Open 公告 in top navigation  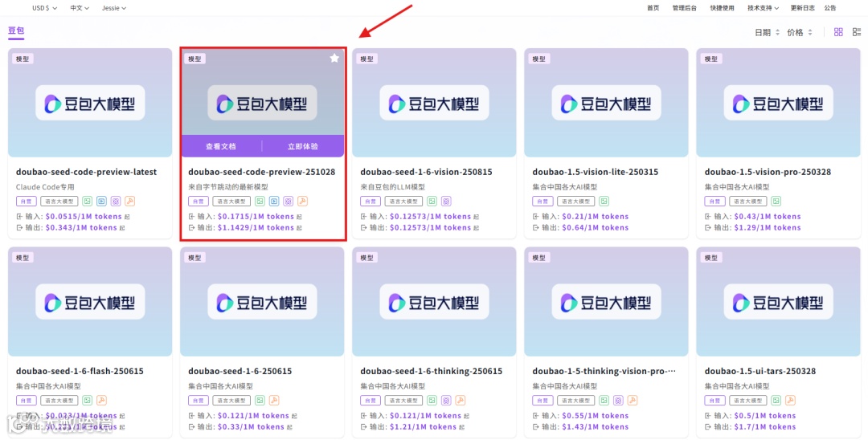point(829,8)
